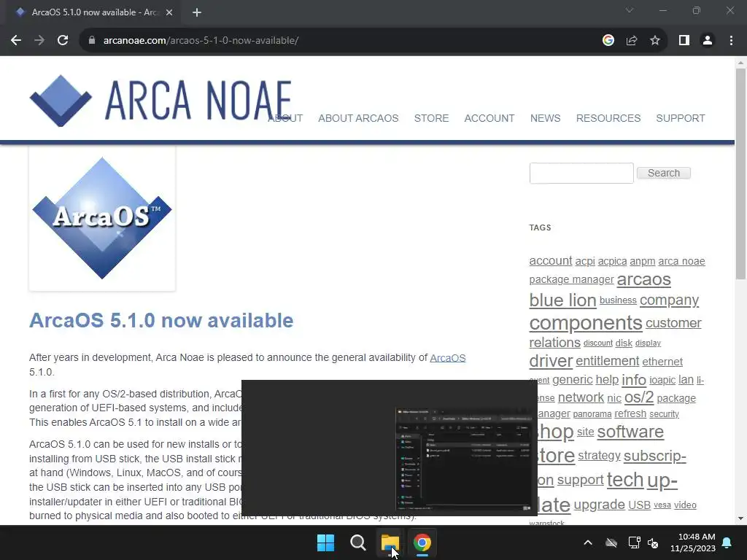Open the 'arcaos' tag
The image size is (747, 560).
643,279
